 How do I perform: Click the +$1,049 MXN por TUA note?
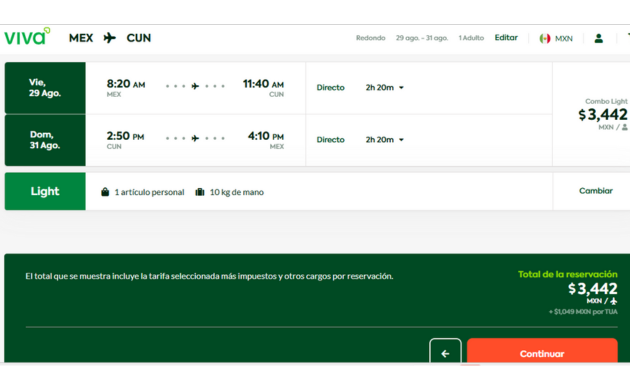point(583,312)
